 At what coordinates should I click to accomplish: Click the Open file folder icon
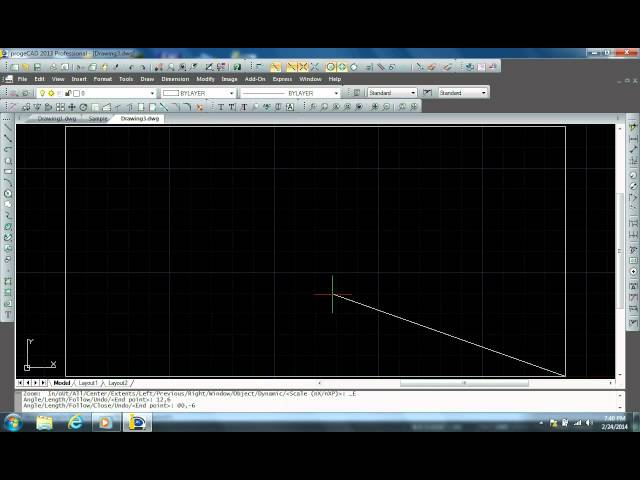(x=26, y=67)
